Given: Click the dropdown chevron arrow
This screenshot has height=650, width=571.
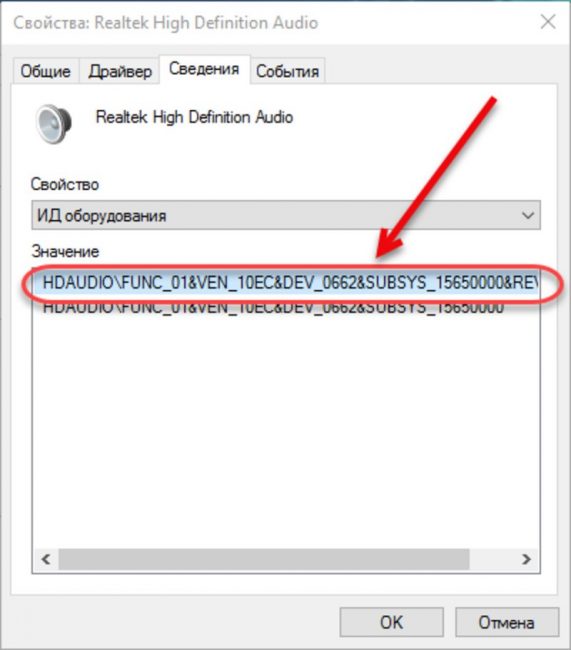Looking at the screenshot, I should coord(527,216).
